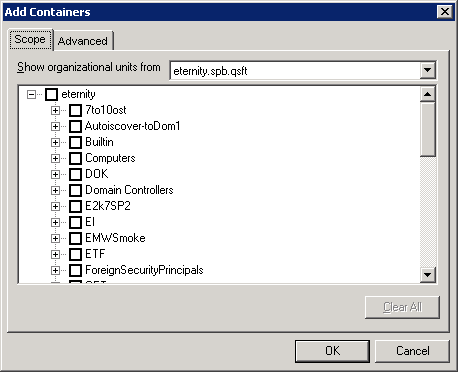Expand the DOK node
The height and width of the screenshot is (372, 458).
(x=55, y=174)
